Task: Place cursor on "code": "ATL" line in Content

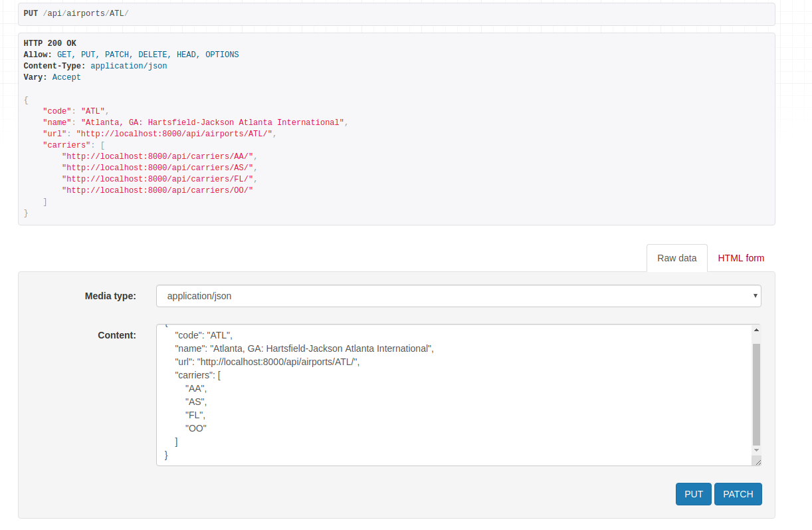Action: 204,335
